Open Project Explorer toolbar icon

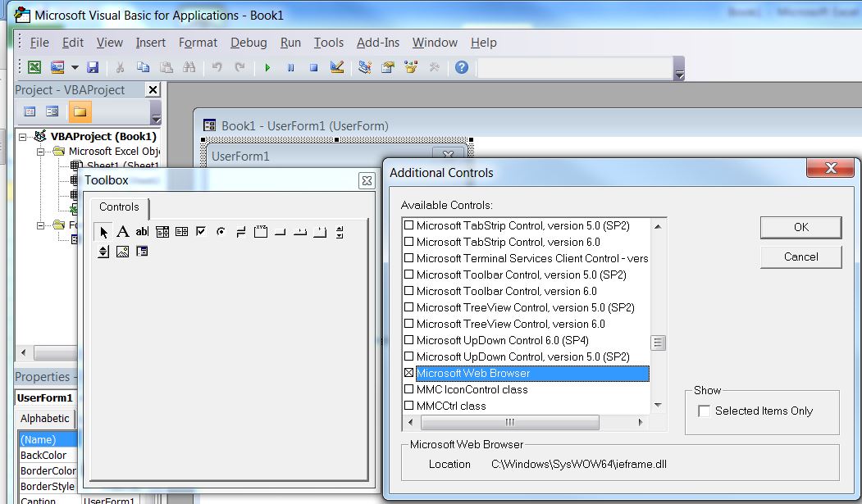(x=364, y=67)
